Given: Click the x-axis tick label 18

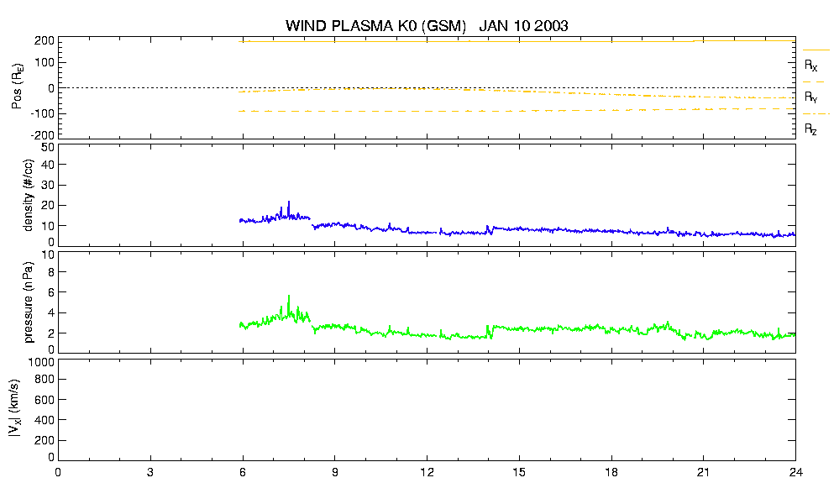Looking at the screenshot, I should tap(611, 473).
